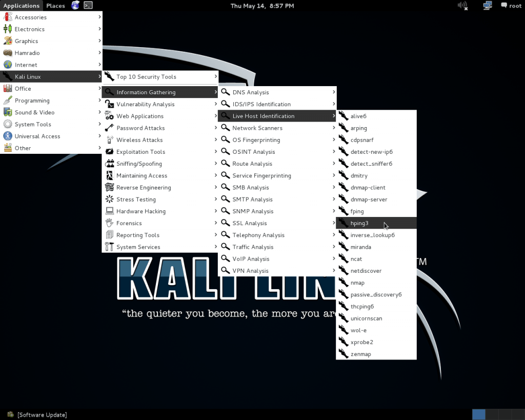Viewport: 525px width, 420px height.
Task: Click the Hamradio category icon
Action: [x=8, y=53]
